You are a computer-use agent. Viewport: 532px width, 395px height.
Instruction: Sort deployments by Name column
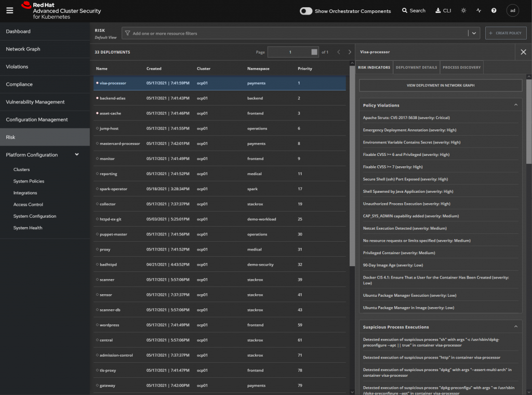[101, 69]
